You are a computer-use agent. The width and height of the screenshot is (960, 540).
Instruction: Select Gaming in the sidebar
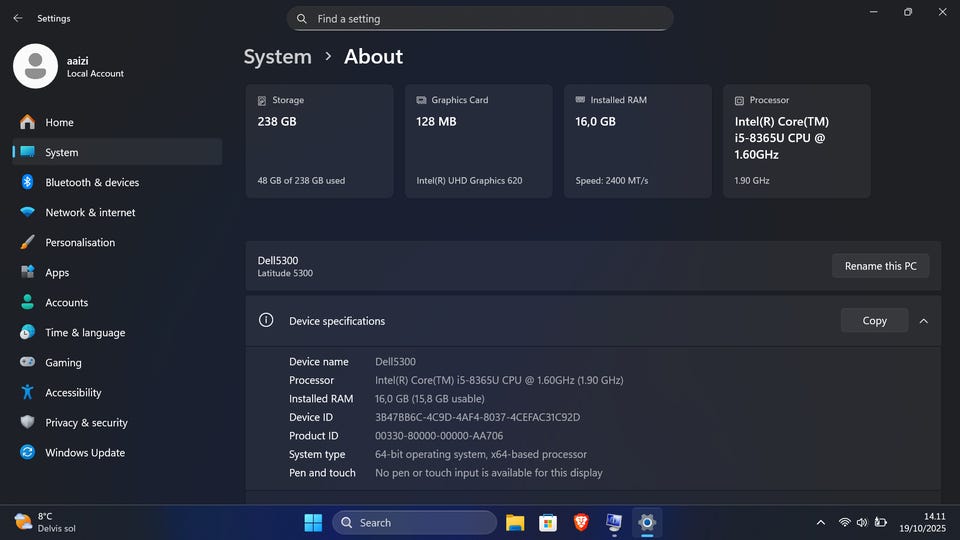(63, 363)
